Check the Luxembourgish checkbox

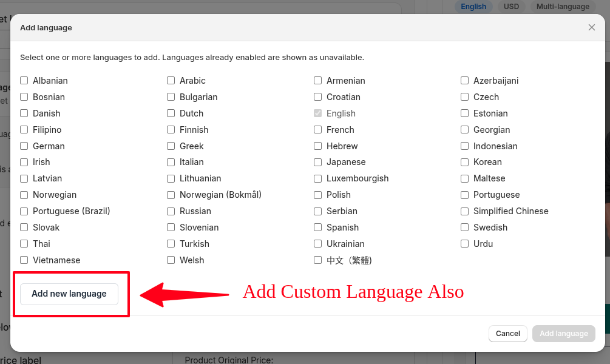pos(318,178)
